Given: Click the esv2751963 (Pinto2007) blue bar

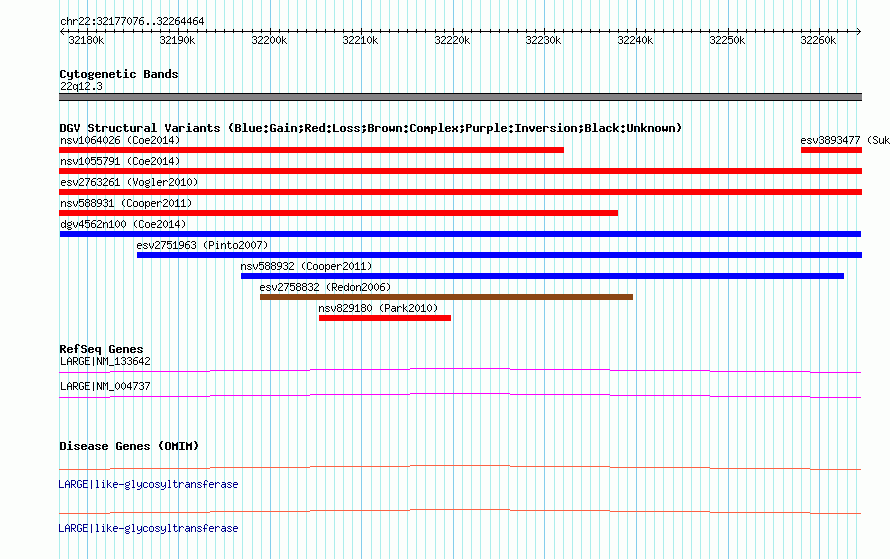Looking at the screenshot, I should tap(499, 255).
